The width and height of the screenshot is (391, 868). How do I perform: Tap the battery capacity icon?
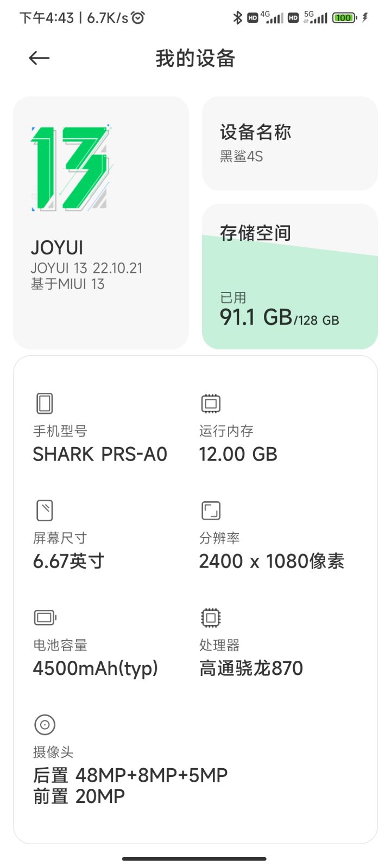click(x=45, y=617)
